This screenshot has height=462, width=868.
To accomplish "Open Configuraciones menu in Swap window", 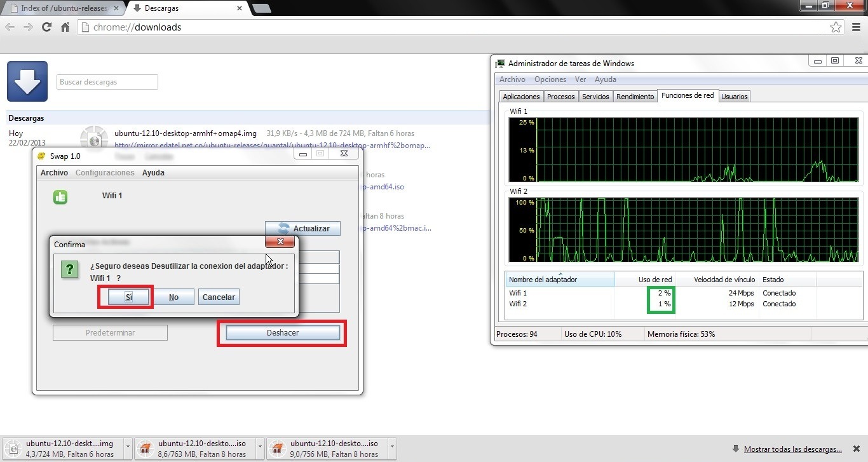I will pos(105,173).
